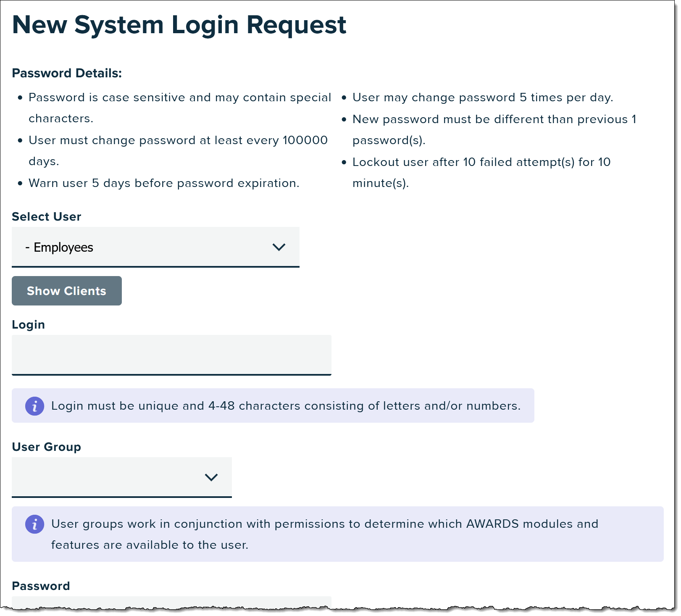Click the empty User Group combo box
This screenshot has width=681, height=616.
[x=122, y=477]
